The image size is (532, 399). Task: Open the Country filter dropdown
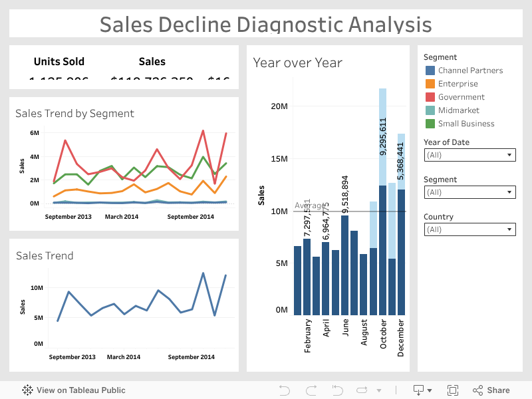tap(469, 229)
